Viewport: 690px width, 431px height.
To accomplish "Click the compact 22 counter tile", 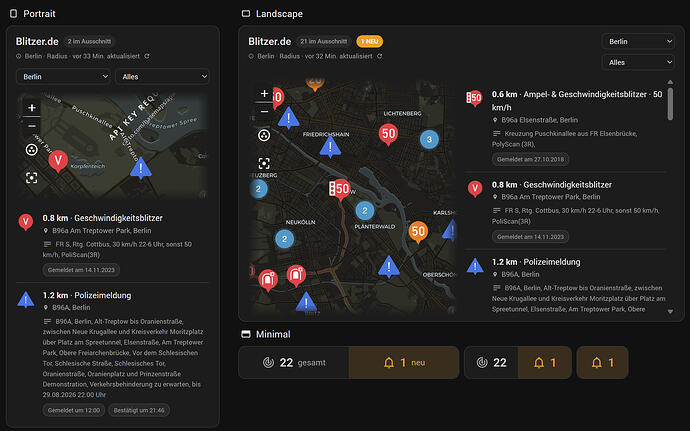I will click(492, 363).
